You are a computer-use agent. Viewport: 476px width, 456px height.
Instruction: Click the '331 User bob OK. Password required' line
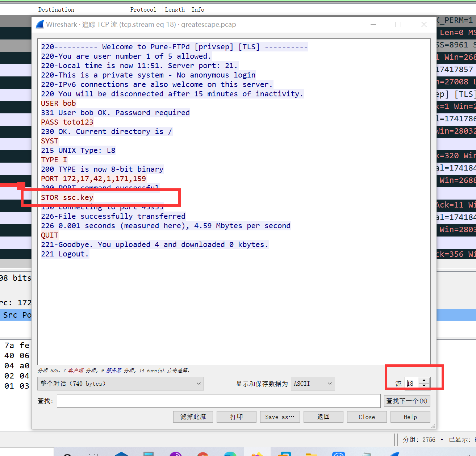(115, 113)
